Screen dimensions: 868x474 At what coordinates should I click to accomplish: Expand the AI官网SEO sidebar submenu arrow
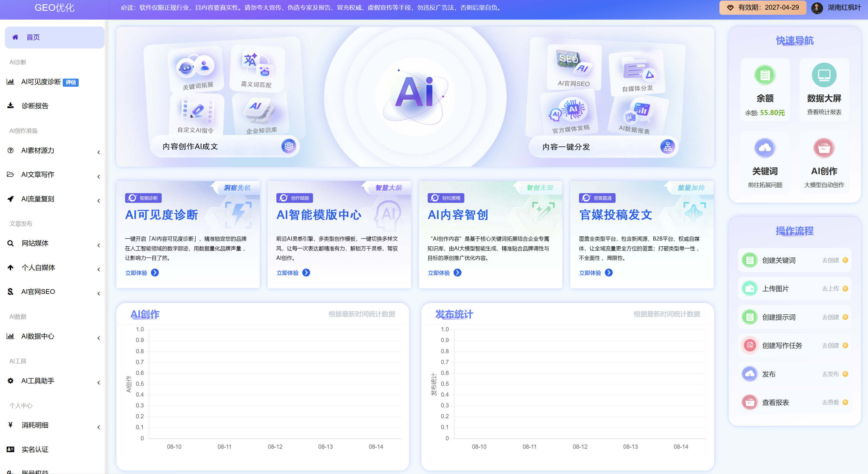(99, 294)
